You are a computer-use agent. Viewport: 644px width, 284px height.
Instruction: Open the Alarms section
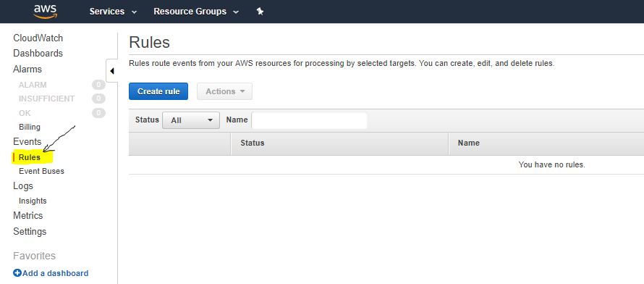[27, 69]
